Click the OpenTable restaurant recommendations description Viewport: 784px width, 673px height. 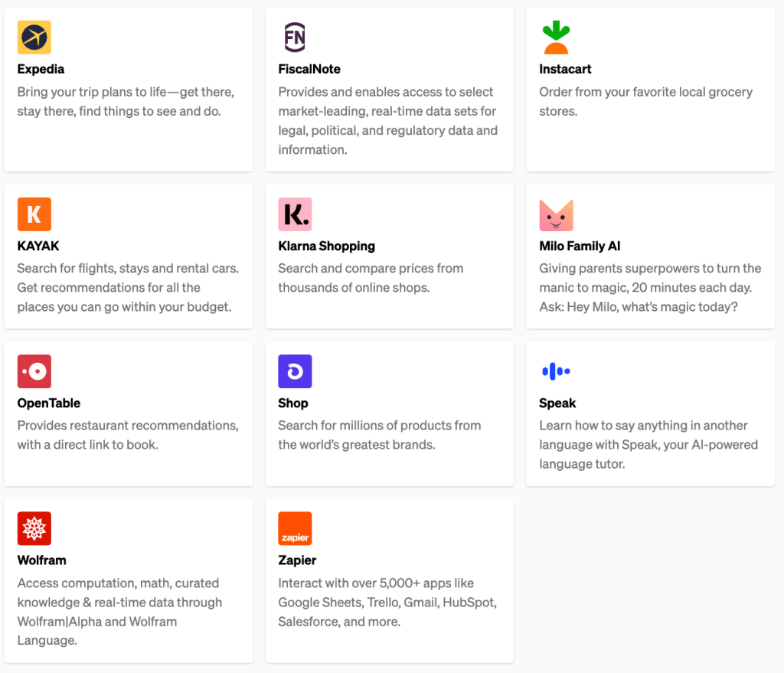click(128, 435)
